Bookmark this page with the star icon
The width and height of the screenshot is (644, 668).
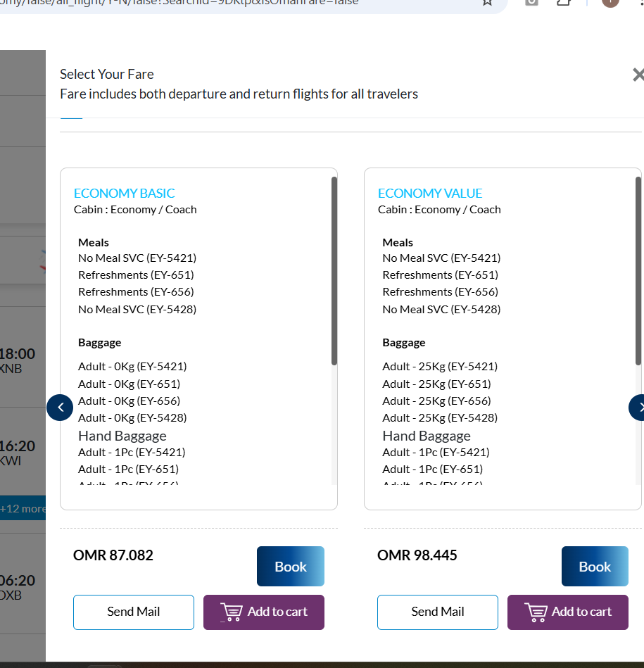(x=487, y=2)
